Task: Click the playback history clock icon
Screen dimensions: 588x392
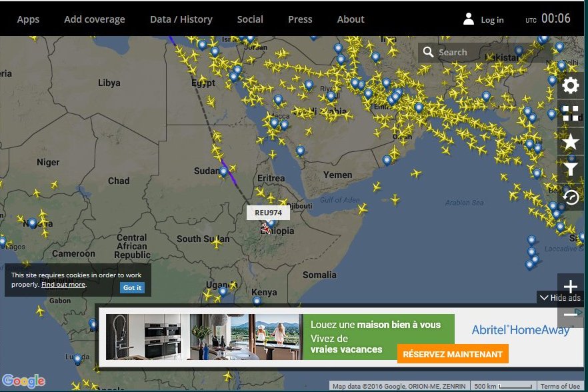Action: coord(570,197)
